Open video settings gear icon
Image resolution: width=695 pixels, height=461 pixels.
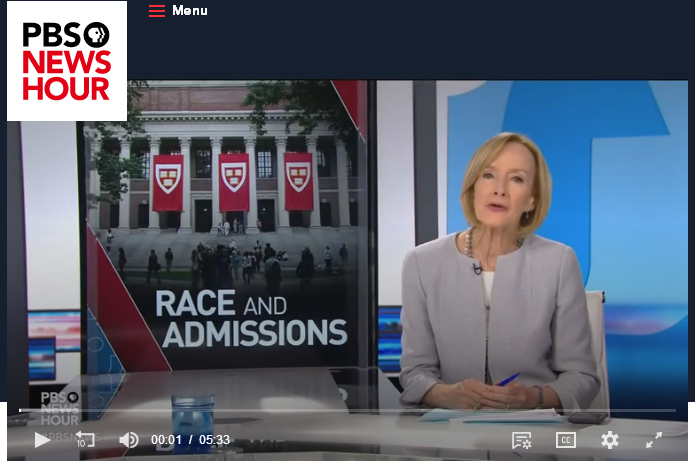point(609,440)
